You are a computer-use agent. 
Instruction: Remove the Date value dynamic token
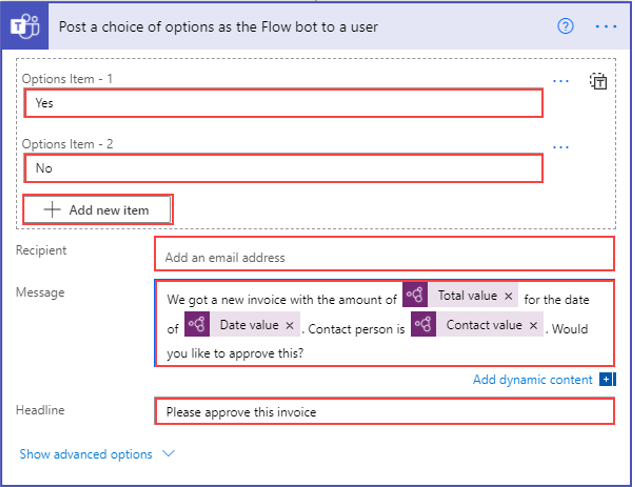point(290,325)
